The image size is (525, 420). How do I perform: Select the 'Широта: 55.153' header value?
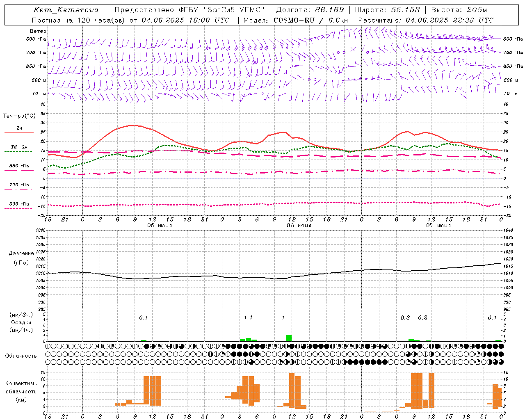click(x=387, y=10)
